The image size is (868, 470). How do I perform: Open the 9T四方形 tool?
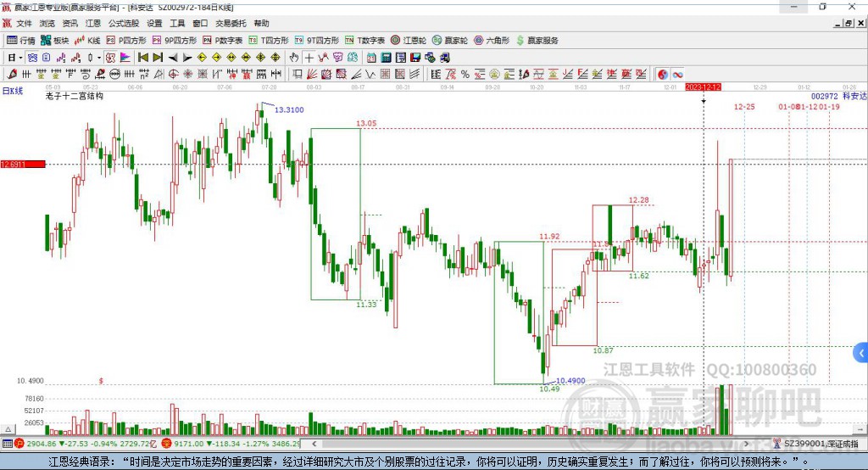tap(317, 41)
